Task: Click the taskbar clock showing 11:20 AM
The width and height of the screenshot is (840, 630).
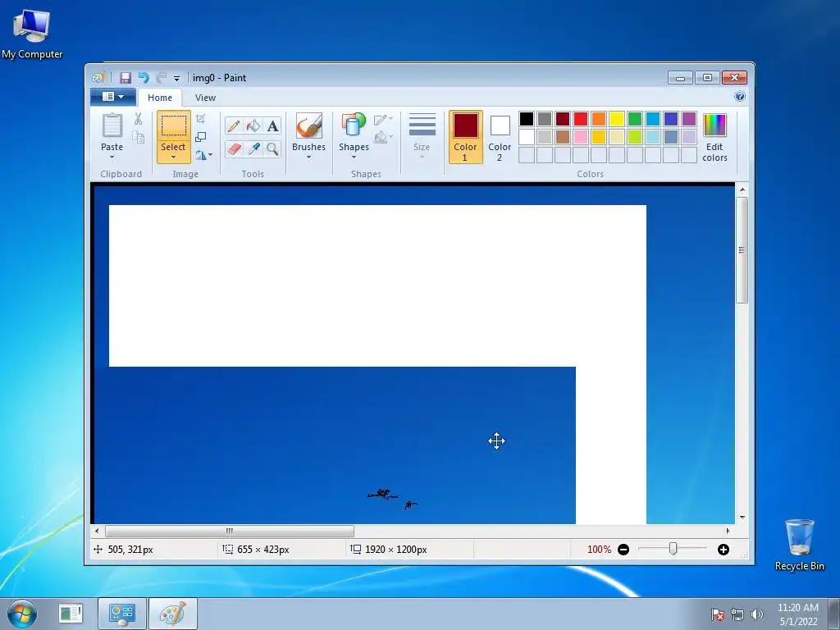Action: (x=797, y=614)
